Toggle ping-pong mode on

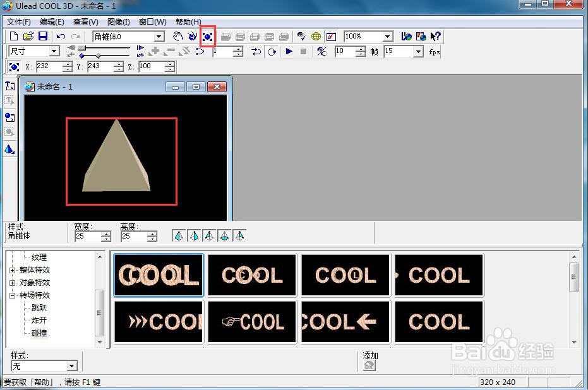coord(256,51)
